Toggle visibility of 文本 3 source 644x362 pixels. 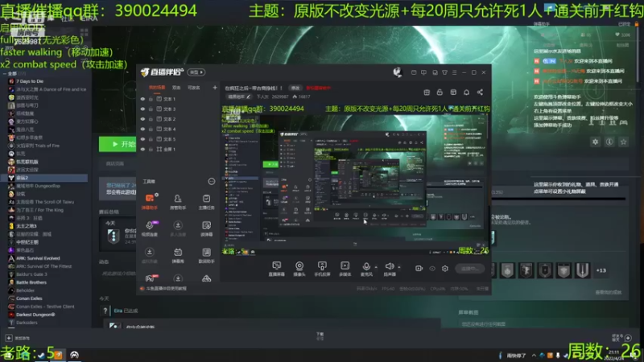coord(143,109)
